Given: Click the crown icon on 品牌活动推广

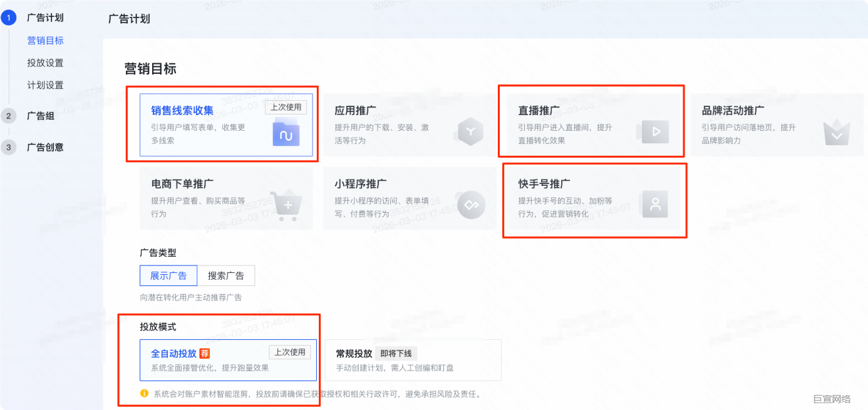Looking at the screenshot, I should (x=836, y=133).
